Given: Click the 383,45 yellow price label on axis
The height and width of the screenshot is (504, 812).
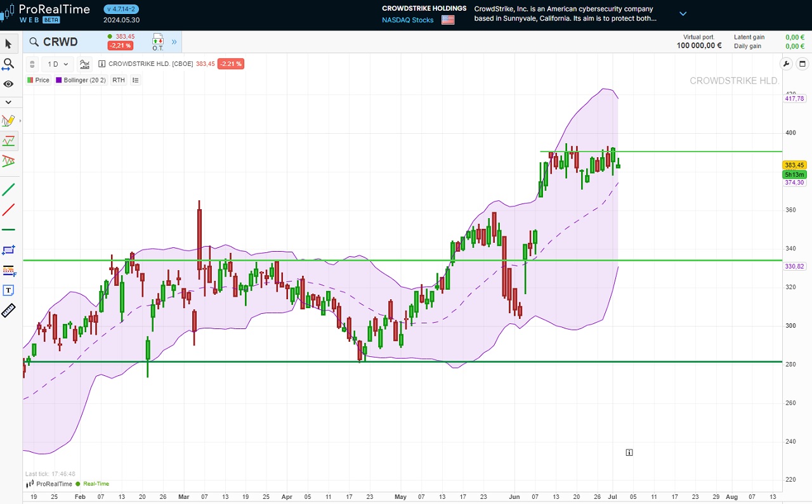Looking at the screenshot, I should tap(794, 165).
